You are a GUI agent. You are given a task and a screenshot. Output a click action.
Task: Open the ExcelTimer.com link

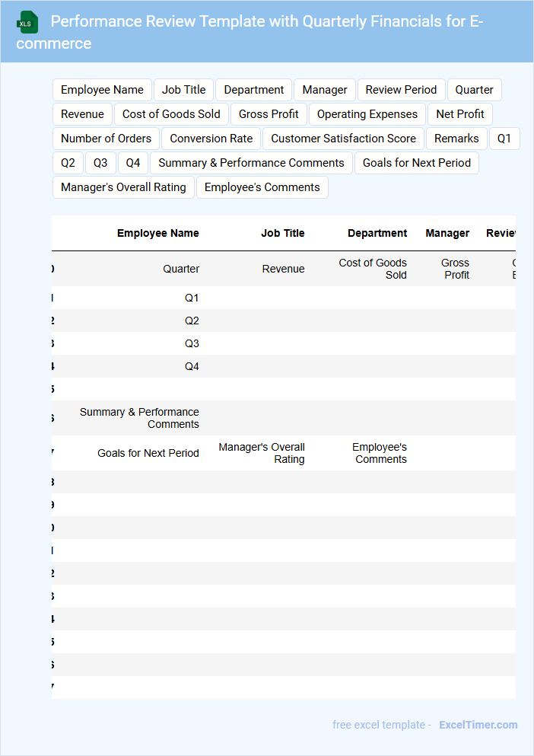coord(478,725)
